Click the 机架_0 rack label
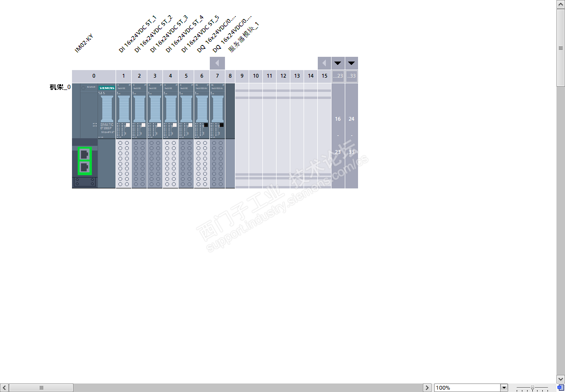565x392 pixels. point(60,87)
